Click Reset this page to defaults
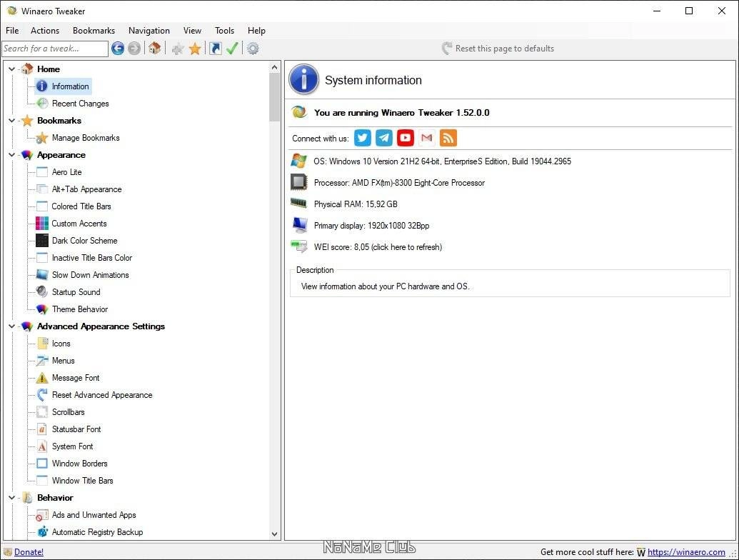 (x=498, y=48)
